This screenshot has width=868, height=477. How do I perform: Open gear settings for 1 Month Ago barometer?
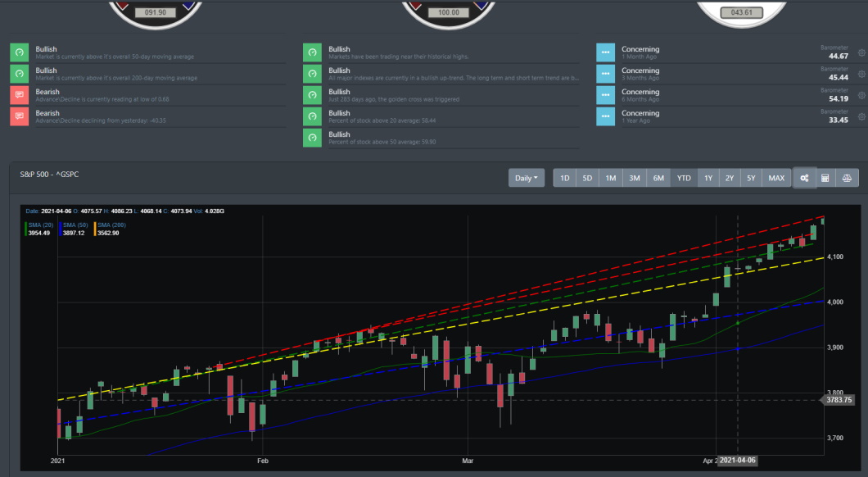(861, 53)
